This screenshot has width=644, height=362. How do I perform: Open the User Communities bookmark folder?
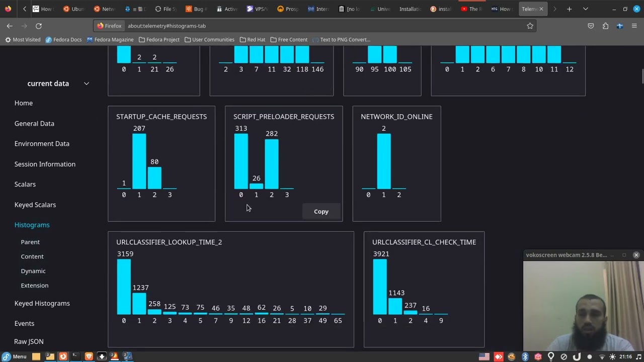coord(209,39)
